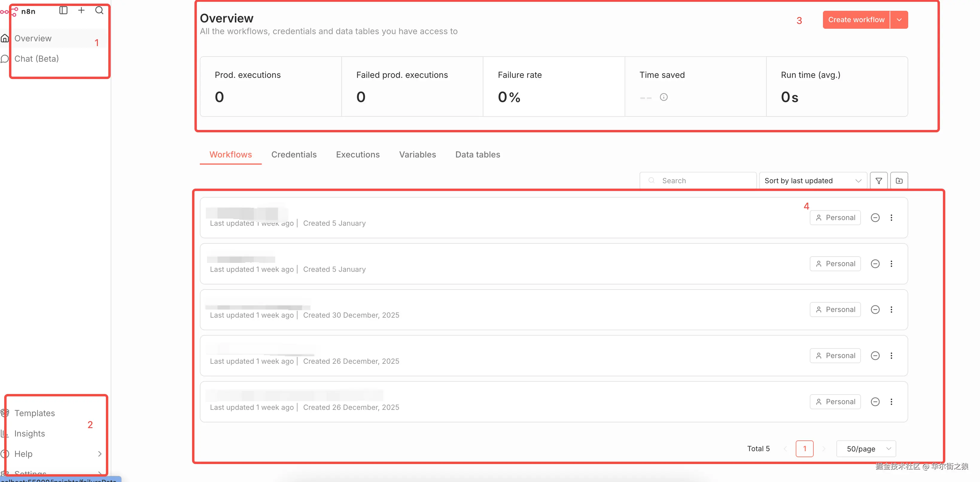Switch to the Executions tab
This screenshot has width=980, height=482.
point(357,154)
